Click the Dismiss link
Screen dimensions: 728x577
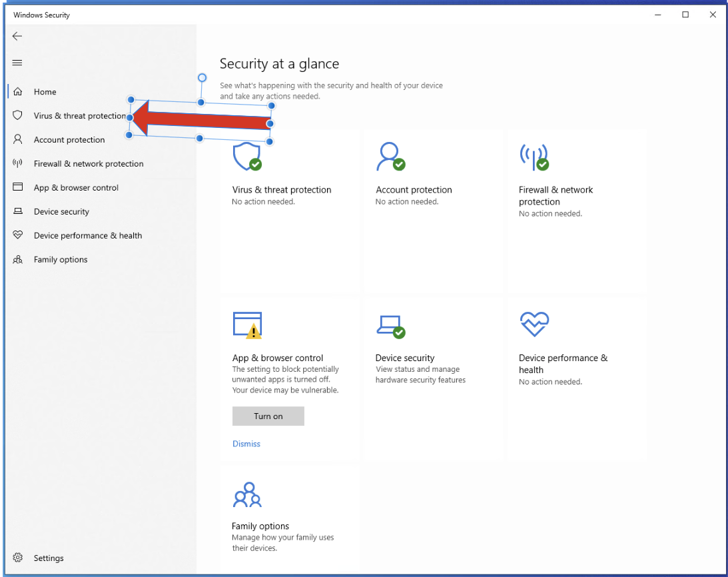pyautogui.click(x=246, y=444)
